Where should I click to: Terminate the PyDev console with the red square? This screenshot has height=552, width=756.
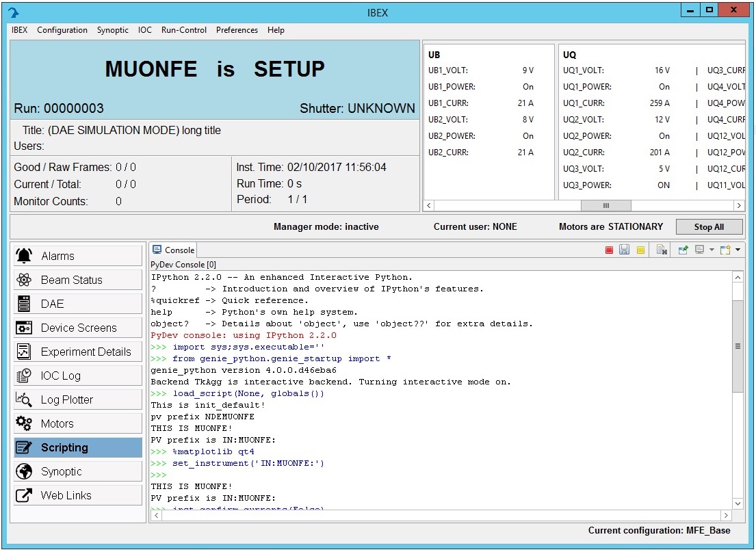coord(609,250)
